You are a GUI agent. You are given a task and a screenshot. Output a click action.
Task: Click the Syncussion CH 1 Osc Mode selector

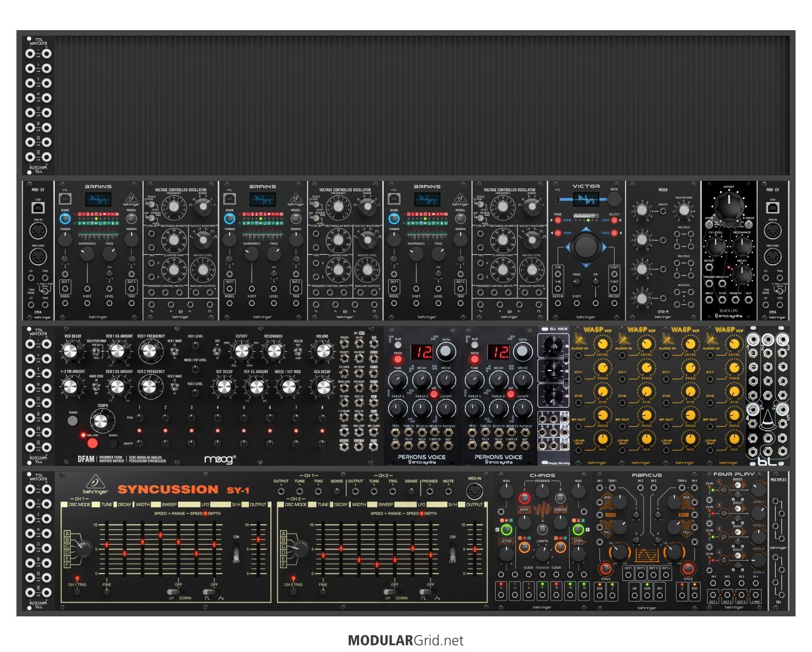83,548
